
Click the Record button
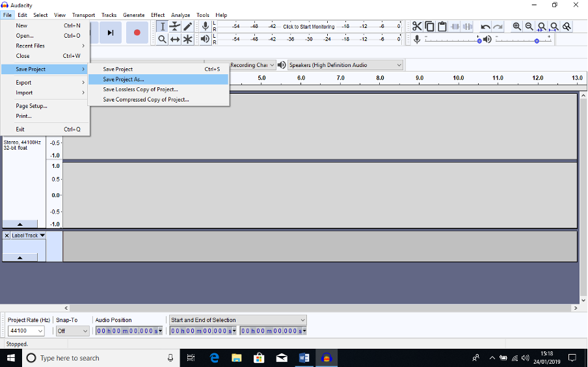(137, 33)
